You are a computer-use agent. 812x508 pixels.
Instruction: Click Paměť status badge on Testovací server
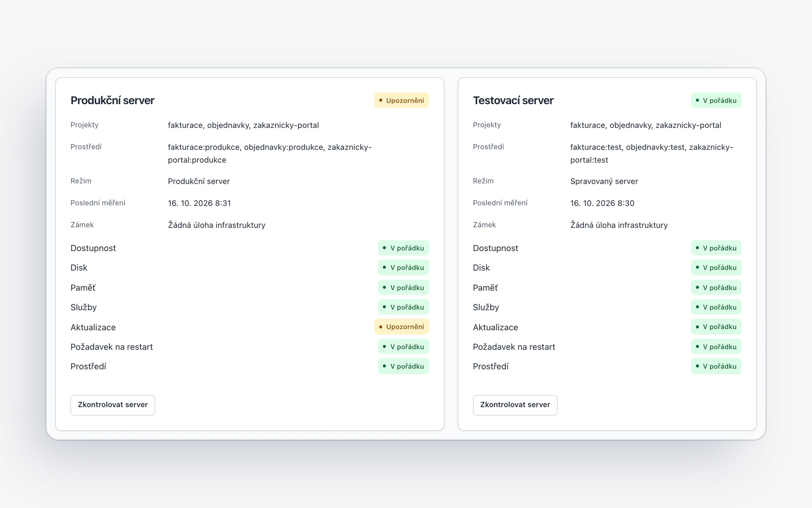tap(716, 287)
